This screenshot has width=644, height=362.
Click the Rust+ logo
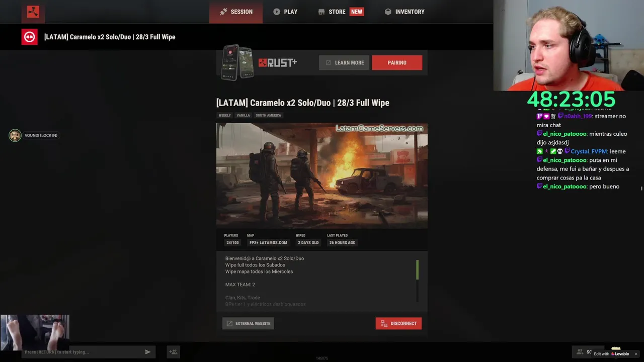tap(278, 62)
